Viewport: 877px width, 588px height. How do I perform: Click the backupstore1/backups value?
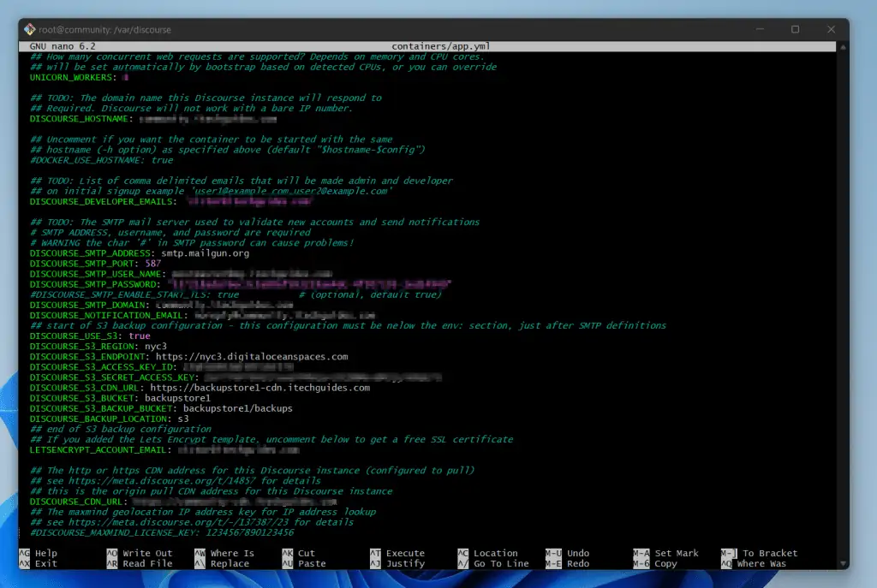click(238, 408)
